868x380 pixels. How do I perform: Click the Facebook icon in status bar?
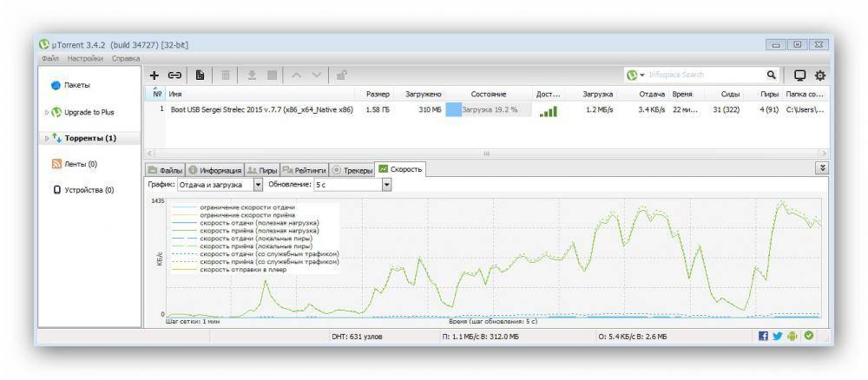(763, 336)
